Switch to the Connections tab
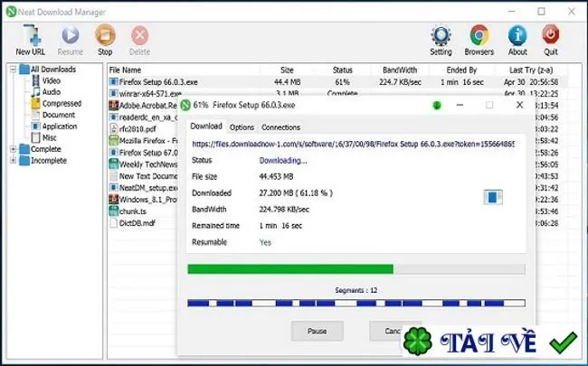The image size is (588, 366). (x=280, y=127)
